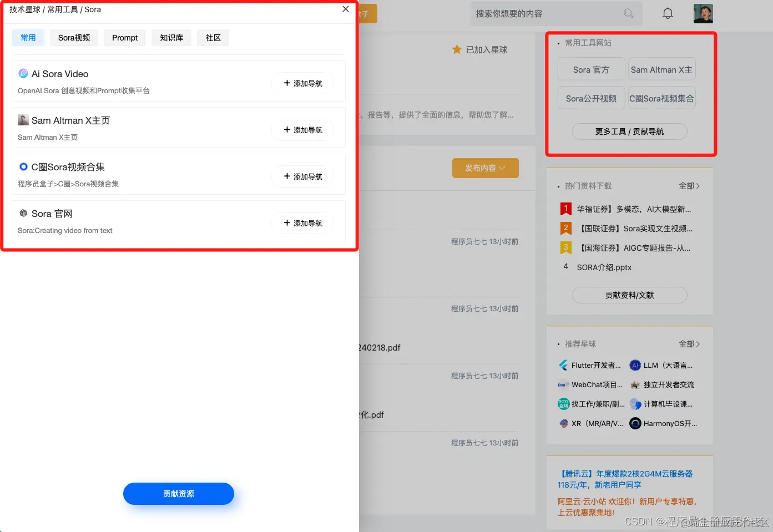Click the 已加入星球 label
This screenshot has width=773, height=532.
point(487,50)
